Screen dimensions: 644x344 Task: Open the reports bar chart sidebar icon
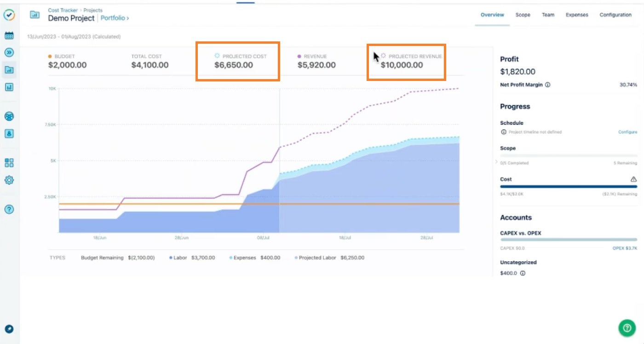[x=9, y=86]
